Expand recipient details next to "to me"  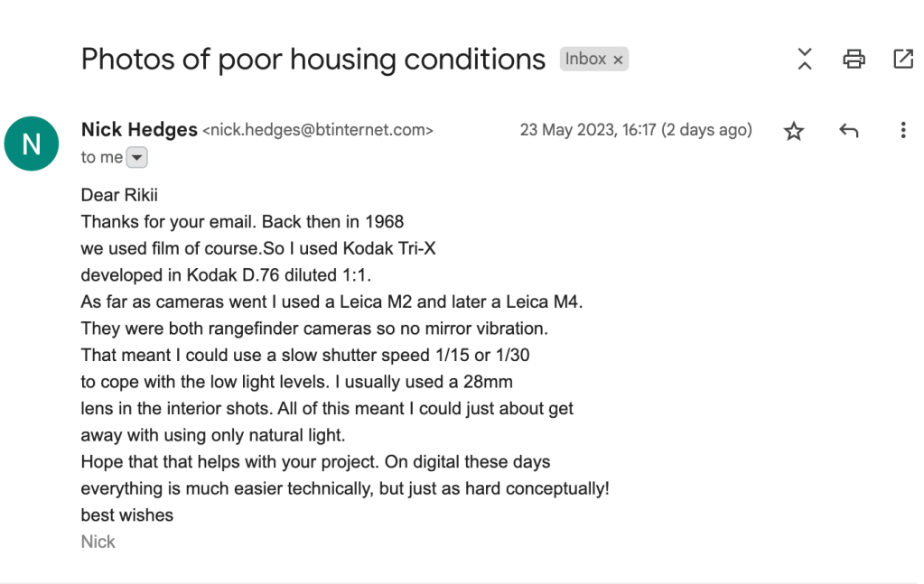(x=136, y=158)
